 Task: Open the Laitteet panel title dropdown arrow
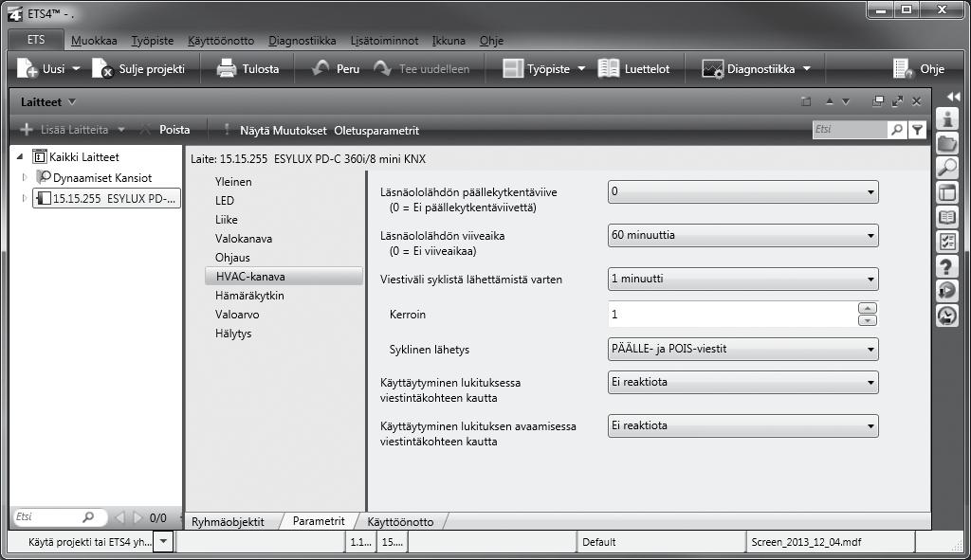[72, 101]
